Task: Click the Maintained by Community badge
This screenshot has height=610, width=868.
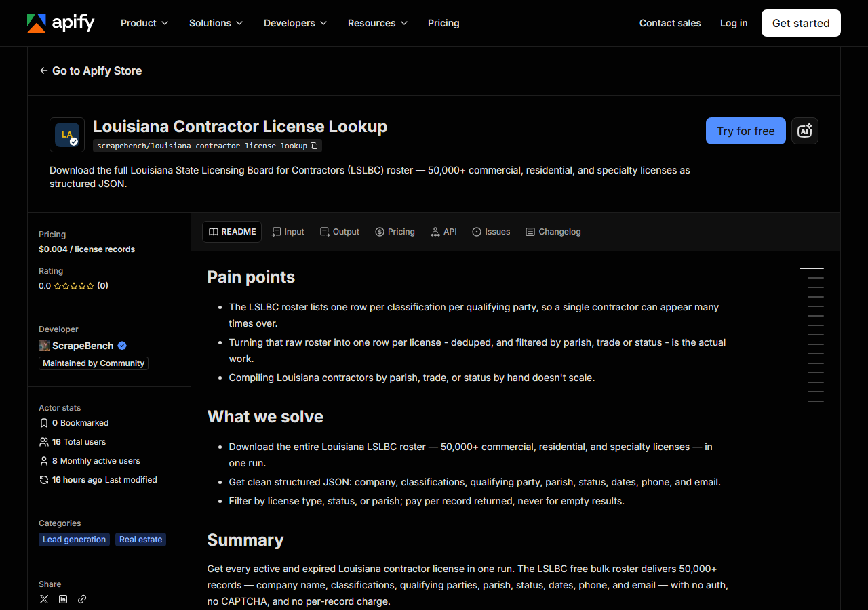Action: pyautogui.click(x=94, y=363)
